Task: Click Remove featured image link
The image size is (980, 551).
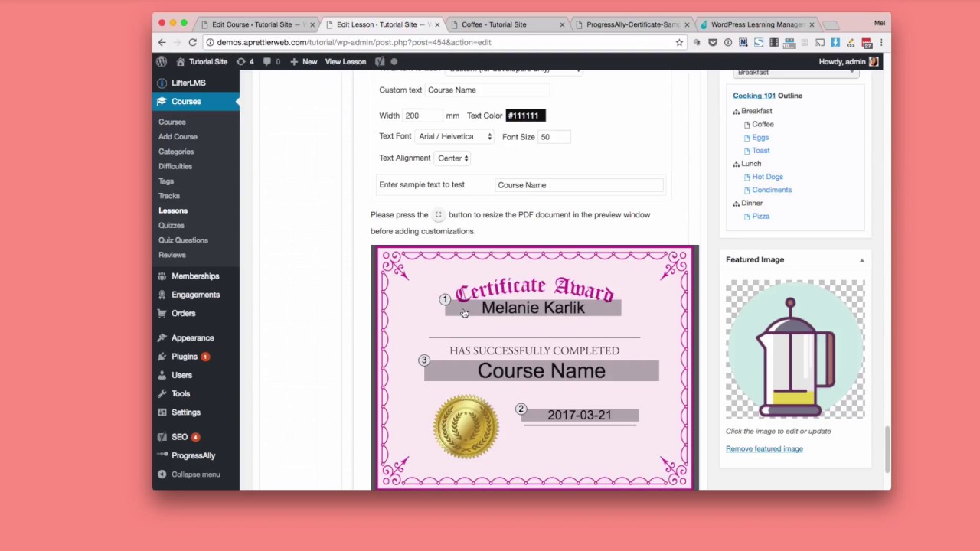Action: coord(764,449)
